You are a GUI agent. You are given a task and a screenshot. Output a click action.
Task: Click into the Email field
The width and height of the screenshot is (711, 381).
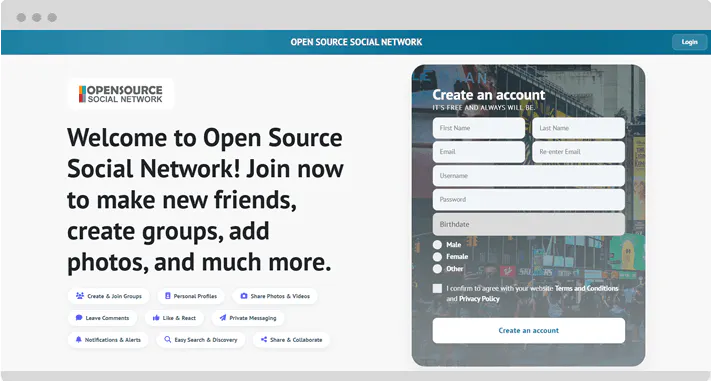[x=479, y=152]
